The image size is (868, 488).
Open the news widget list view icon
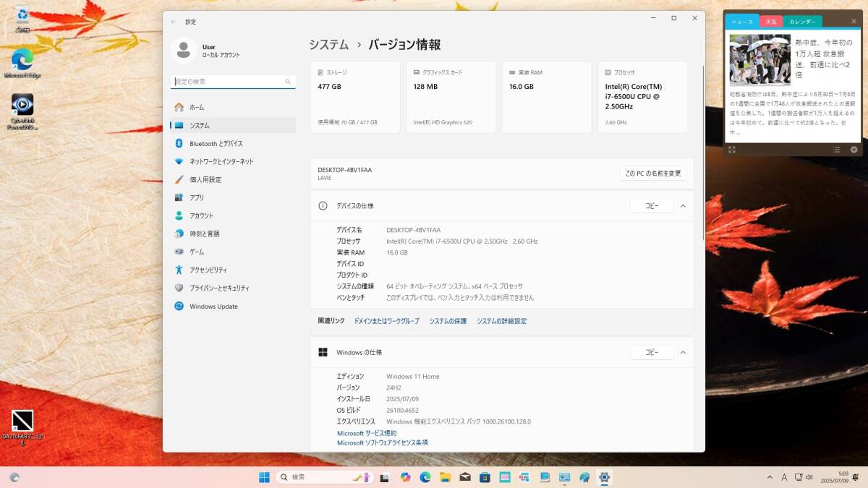pyautogui.click(x=836, y=150)
